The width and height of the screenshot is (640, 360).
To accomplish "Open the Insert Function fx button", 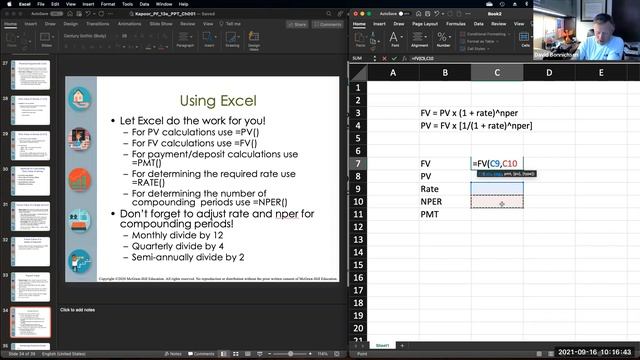I will pos(404,58).
